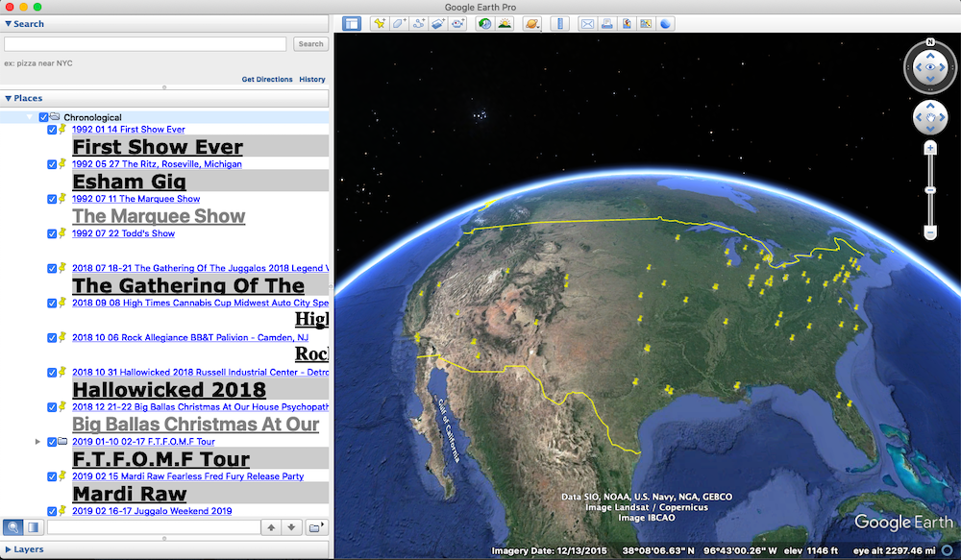961x560 pixels.
Task: Click the eye alt 2297.46 mi readout
Action: [895, 550]
